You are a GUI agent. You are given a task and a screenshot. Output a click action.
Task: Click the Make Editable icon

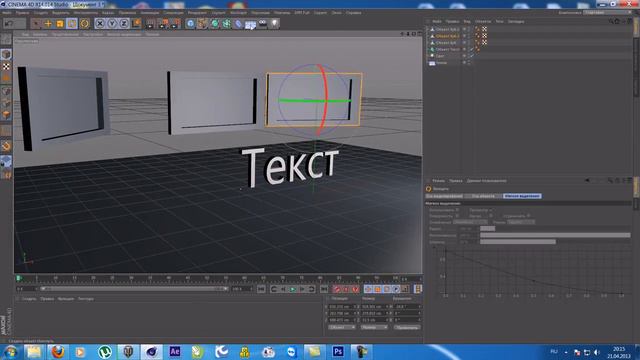coord(6,39)
